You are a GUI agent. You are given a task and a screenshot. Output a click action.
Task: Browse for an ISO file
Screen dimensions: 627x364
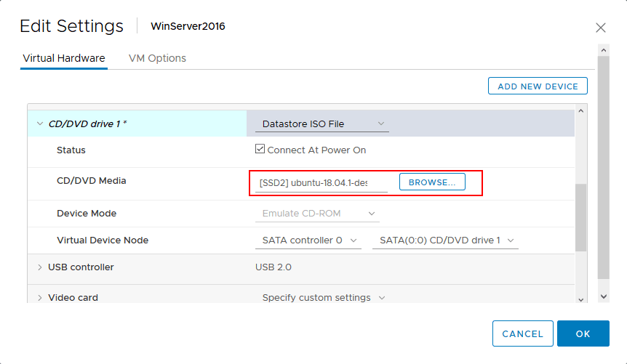[x=432, y=182]
